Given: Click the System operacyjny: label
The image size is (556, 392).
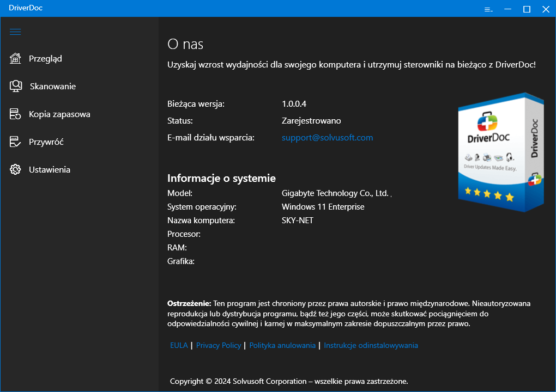Looking at the screenshot, I should click(x=202, y=207).
